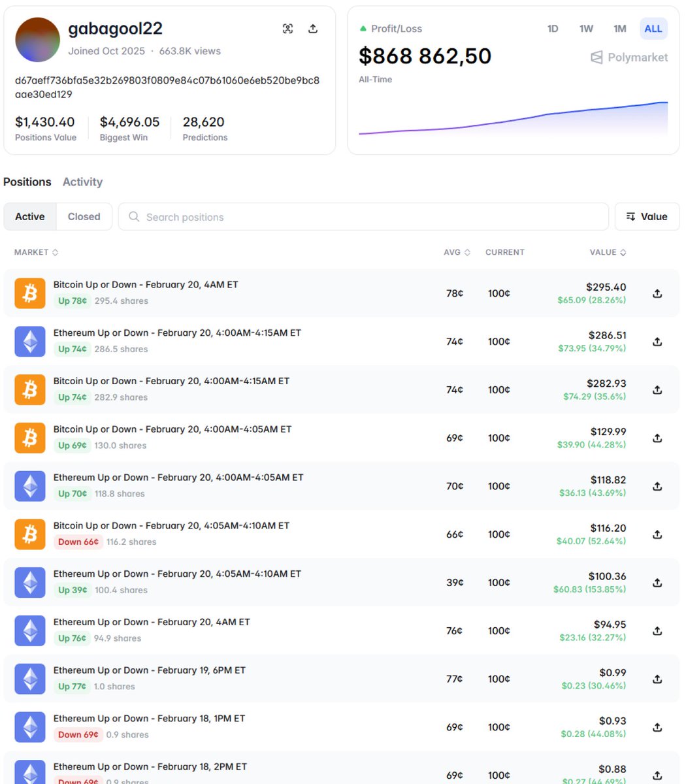This screenshot has height=784, width=686.
Task: Click the profit/loss line chart
Action: [514, 118]
